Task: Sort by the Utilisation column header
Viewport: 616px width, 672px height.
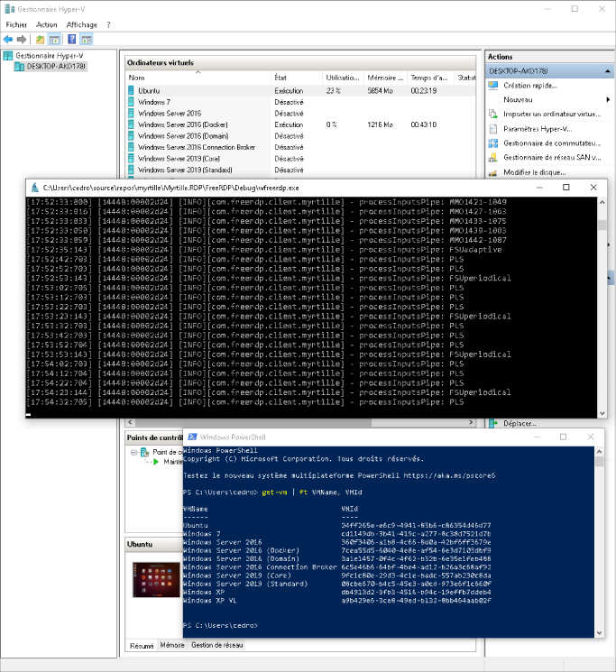Action: click(x=343, y=78)
